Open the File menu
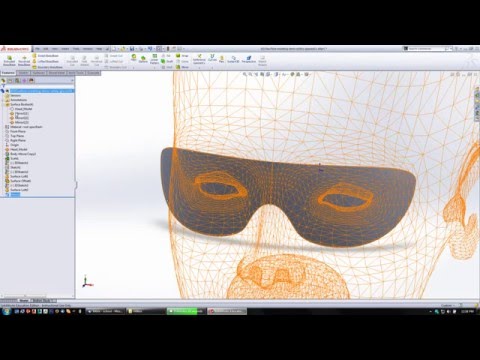The width and height of the screenshot is (480, 360). coord(38,49)
